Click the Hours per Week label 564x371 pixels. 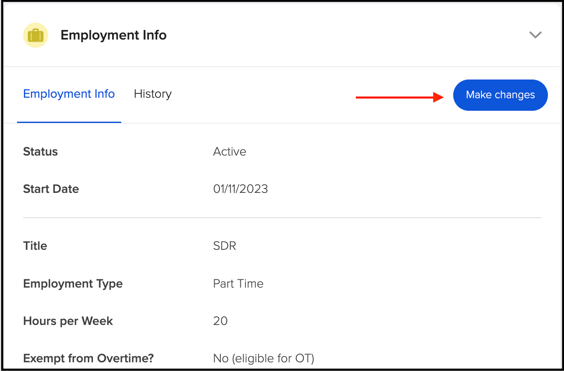[68, 321]
